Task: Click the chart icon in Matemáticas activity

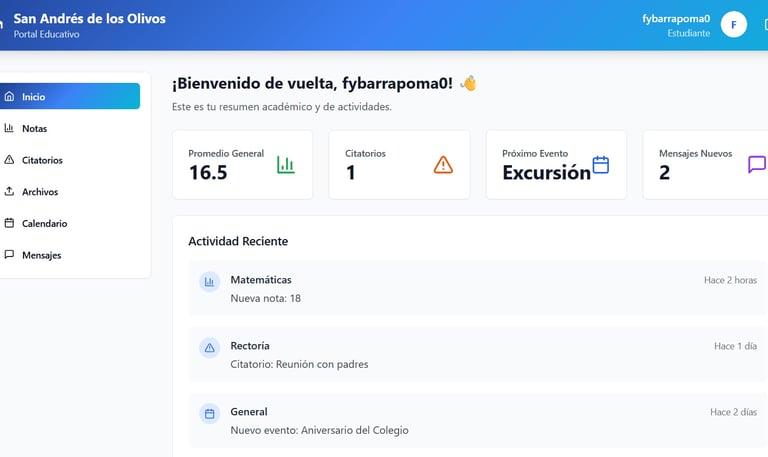Action: 210,282
